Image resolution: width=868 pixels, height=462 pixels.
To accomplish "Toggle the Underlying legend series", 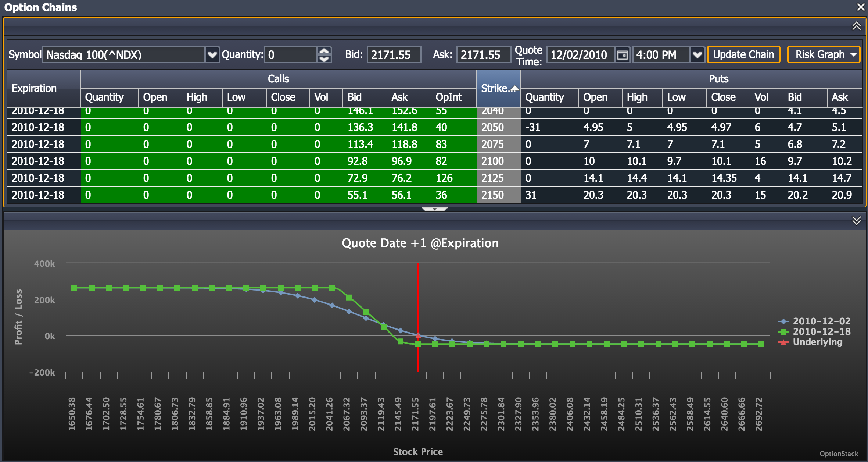I will pos(810,342).
